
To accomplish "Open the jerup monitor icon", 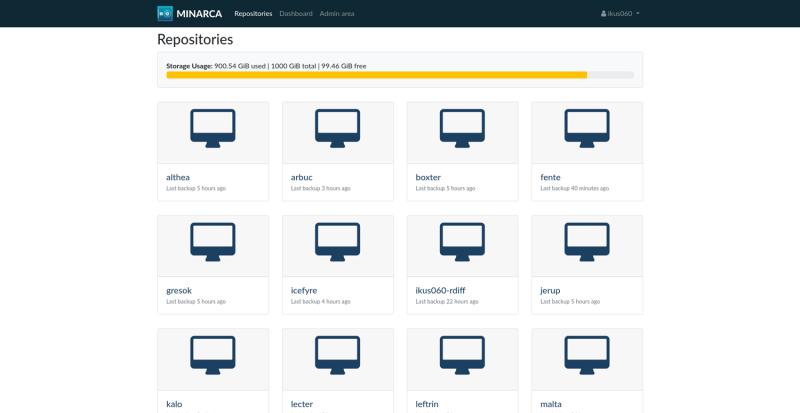I will pos(587,242).
